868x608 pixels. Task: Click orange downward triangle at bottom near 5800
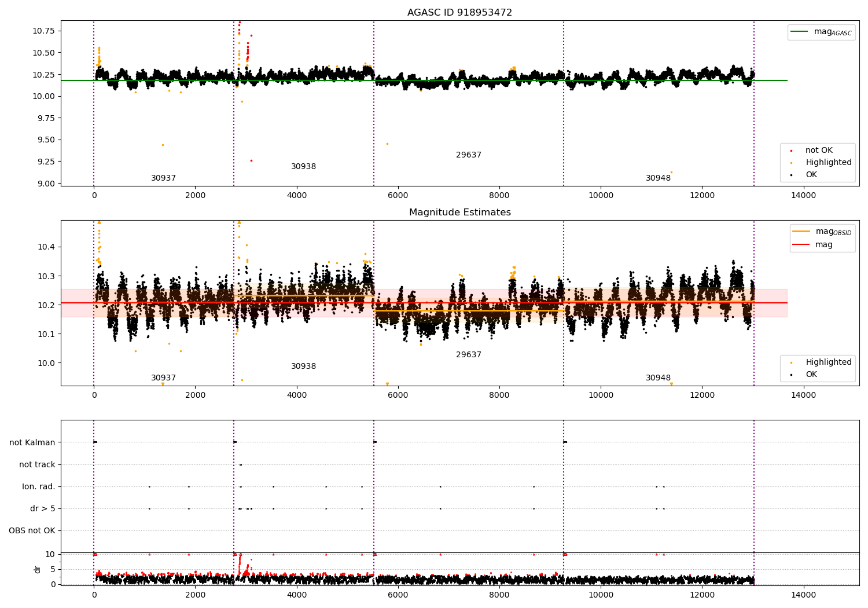click(387, 384)
